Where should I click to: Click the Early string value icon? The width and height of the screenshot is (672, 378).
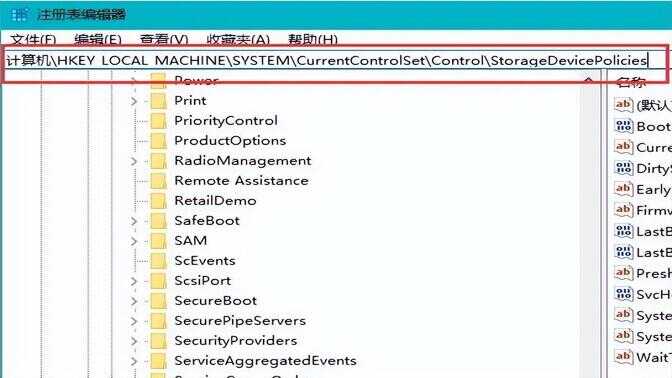[x=624, y=189]
